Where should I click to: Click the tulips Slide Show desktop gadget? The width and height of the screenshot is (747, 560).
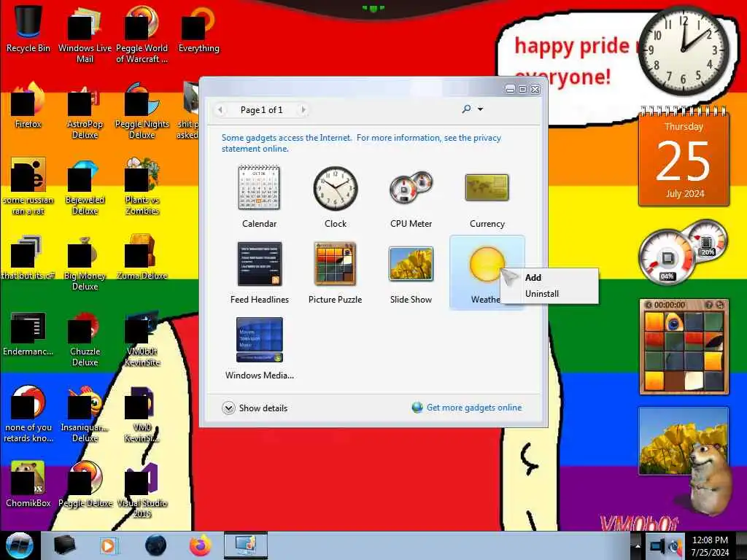coord(684,441)
